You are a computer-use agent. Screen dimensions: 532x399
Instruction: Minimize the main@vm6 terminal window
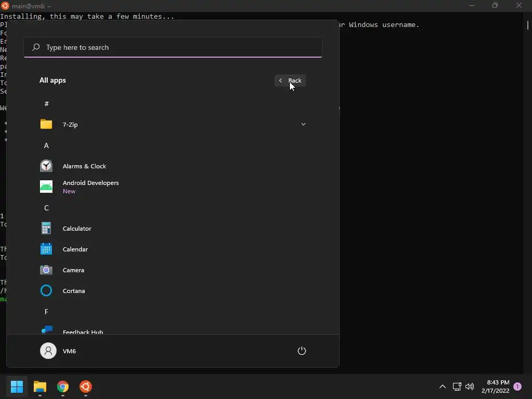[472, 5]
